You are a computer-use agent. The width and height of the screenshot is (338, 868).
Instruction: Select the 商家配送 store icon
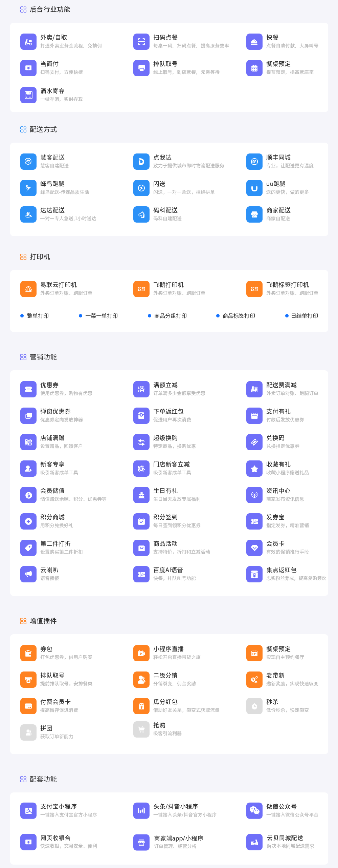[x=254, y=214]
